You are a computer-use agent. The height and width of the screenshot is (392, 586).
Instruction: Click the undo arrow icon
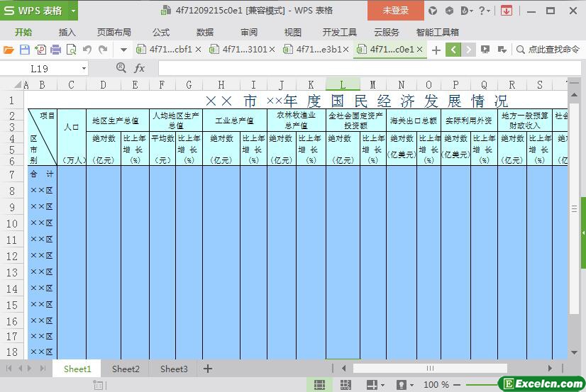(87, 50)
